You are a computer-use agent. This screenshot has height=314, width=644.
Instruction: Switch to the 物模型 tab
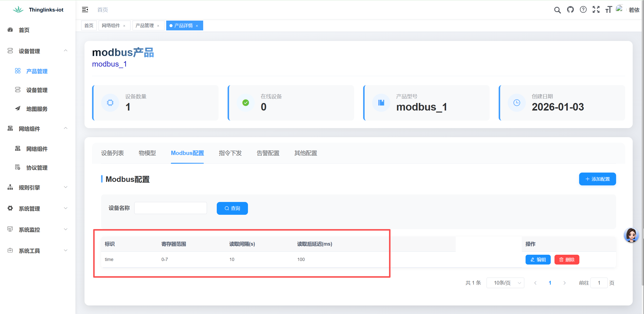[147, 153]
